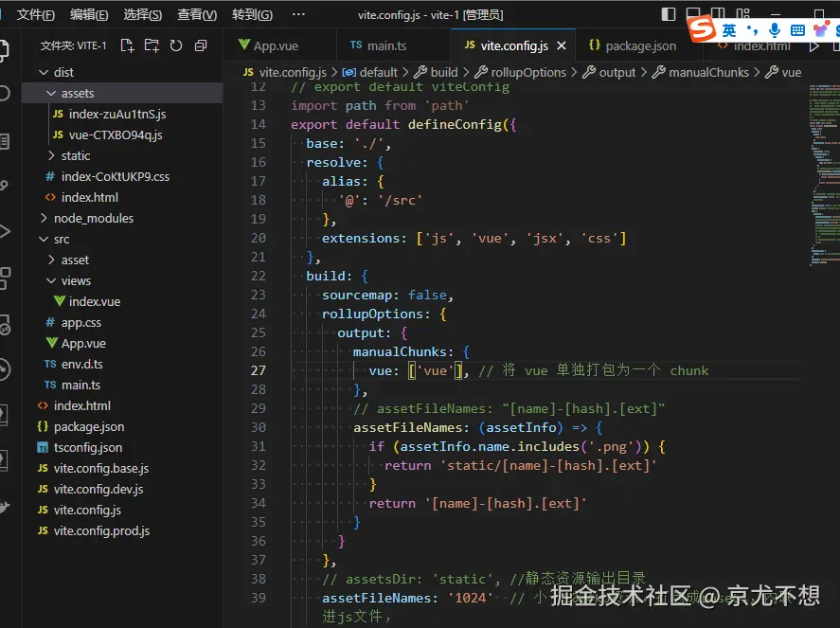Click the New File icon in explorer header
Viewport: 840px width, 628px height.
[x=127, y=45]
